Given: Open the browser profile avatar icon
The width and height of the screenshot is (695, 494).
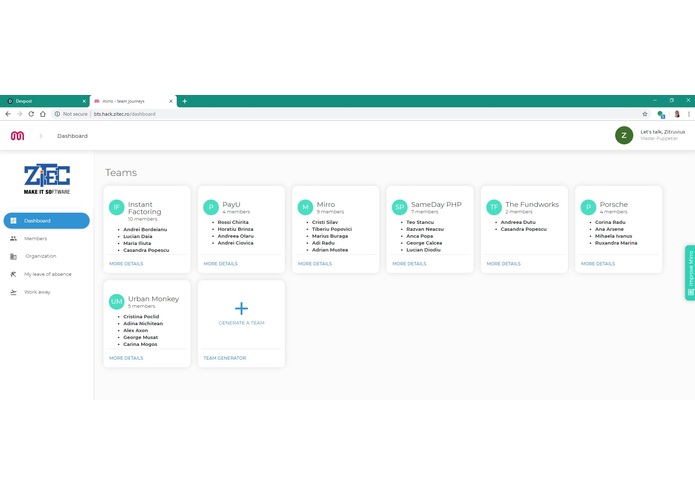Looking at the screenshot, I should (x=677, y=114).
